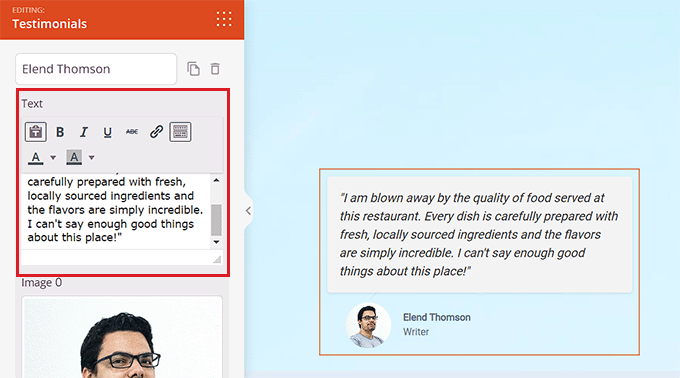Screen dimensions: 680x378
Task: Apply underline formatting
Action: coord(108,132)
